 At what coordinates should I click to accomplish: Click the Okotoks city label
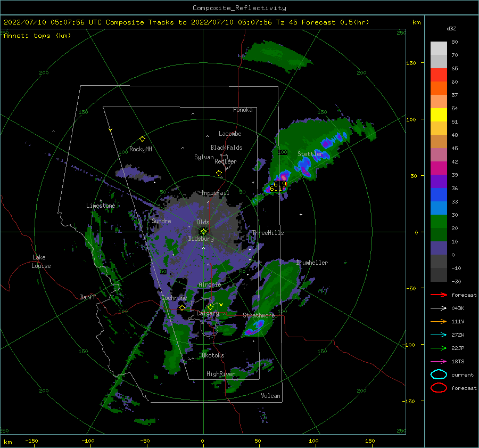click(x=213, y=355)
